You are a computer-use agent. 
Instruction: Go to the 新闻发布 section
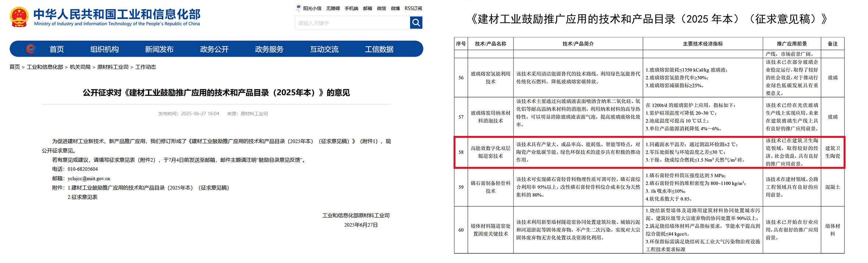pos(159,49)
